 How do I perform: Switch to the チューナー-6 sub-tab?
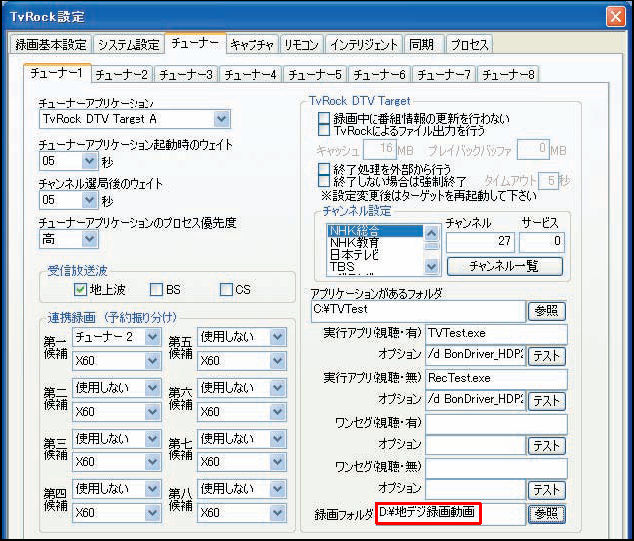click(x=379, y=75)
